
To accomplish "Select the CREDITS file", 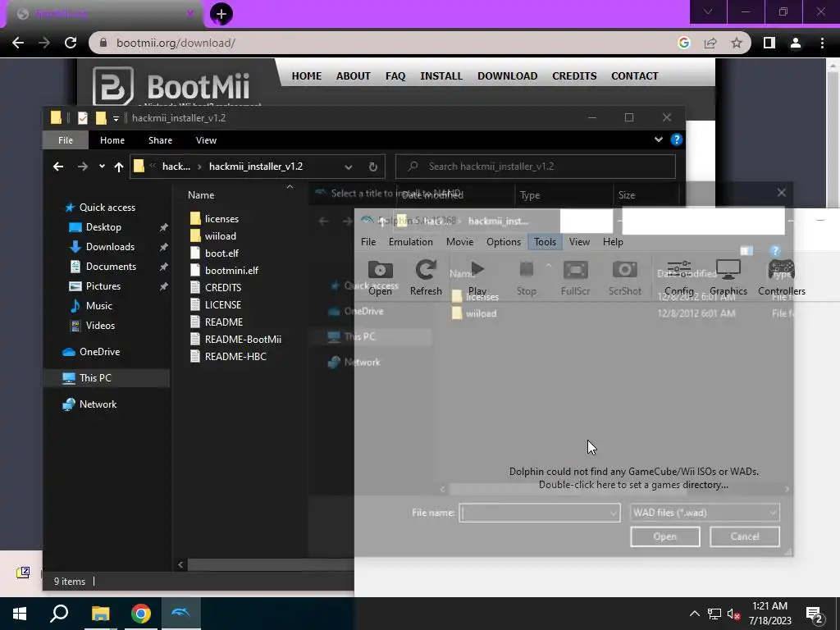I will [x=216, y=287].
